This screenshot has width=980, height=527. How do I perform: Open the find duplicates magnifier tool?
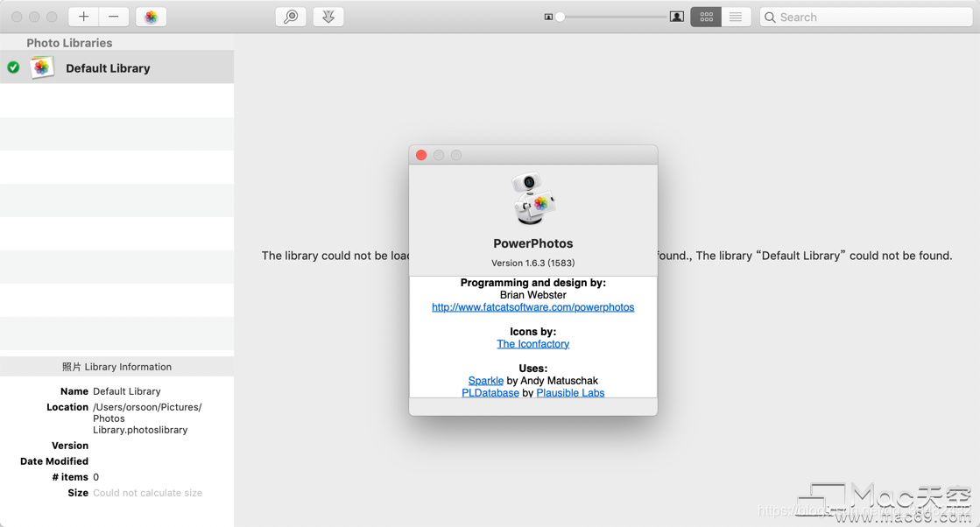(x=291, y=17)
